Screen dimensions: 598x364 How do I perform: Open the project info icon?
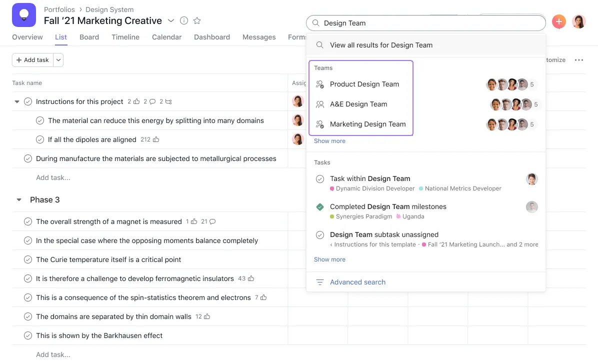[x=184, y=20]
